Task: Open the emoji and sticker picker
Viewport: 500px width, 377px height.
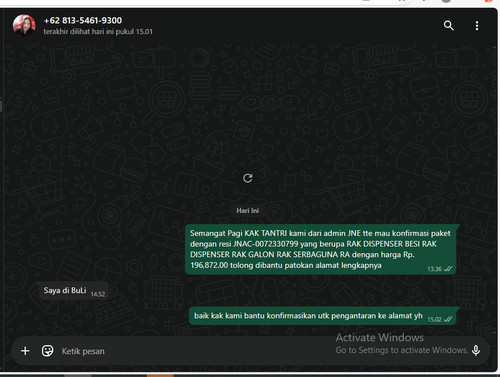Action: coord(47,351)
